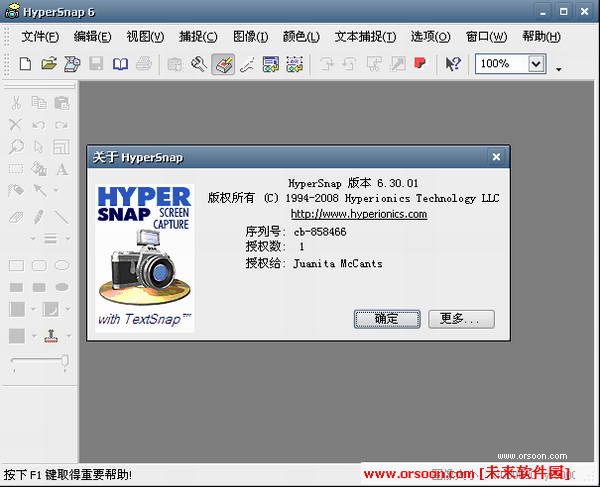Click the Delete X icon in side panel

tap(15, 124)
